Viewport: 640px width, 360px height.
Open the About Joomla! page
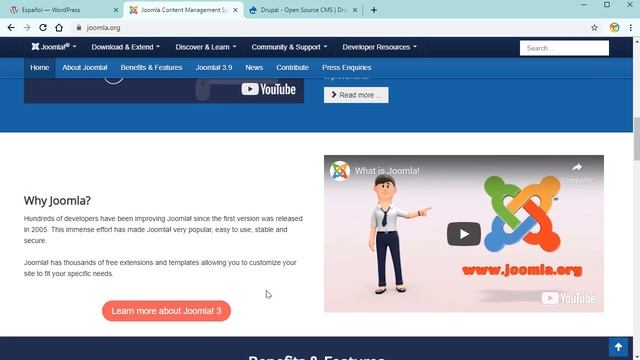pos(85,68)
